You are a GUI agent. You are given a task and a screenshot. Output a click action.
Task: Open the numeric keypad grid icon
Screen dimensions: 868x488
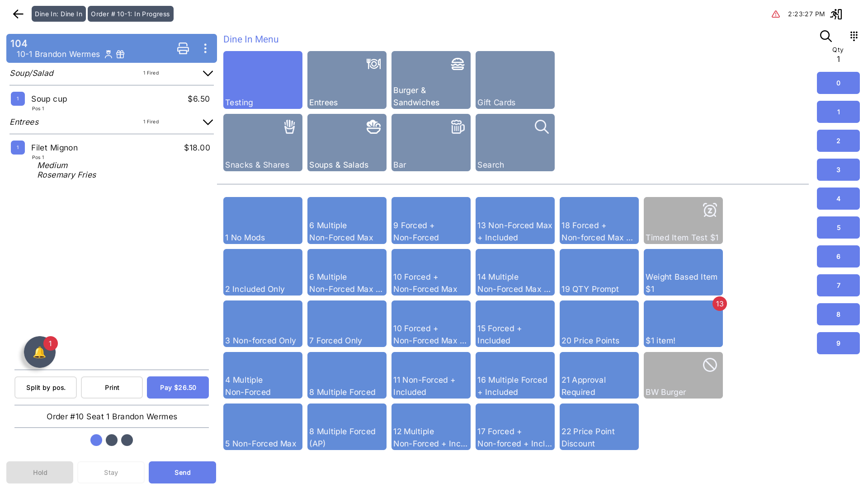[854, 36]
